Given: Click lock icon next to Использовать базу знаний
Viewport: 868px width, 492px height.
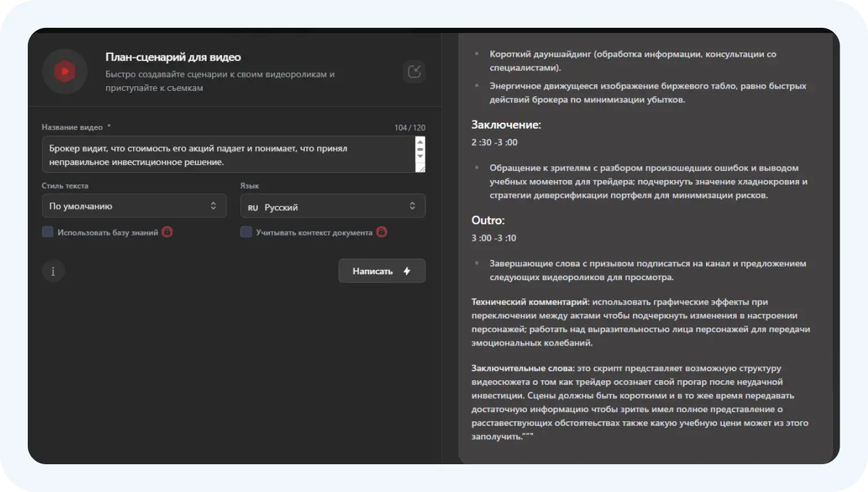Looking at the screenshot, I should (x=167, y=232).
